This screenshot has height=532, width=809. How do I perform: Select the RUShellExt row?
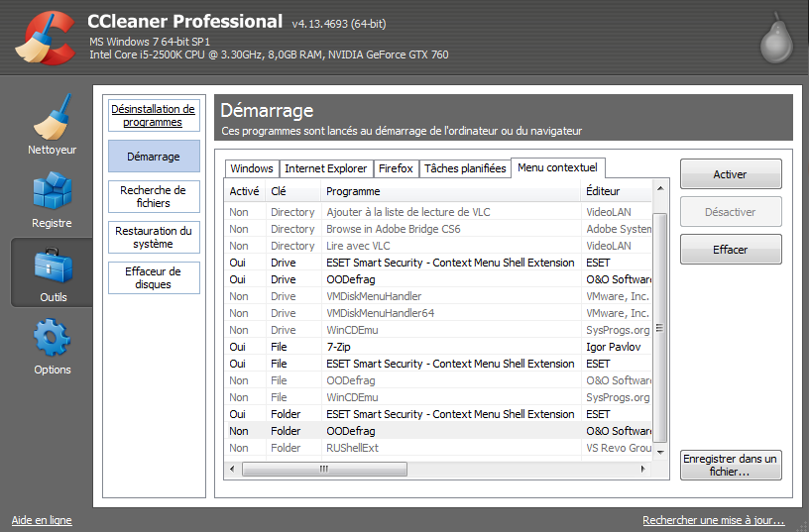[438, 448]
